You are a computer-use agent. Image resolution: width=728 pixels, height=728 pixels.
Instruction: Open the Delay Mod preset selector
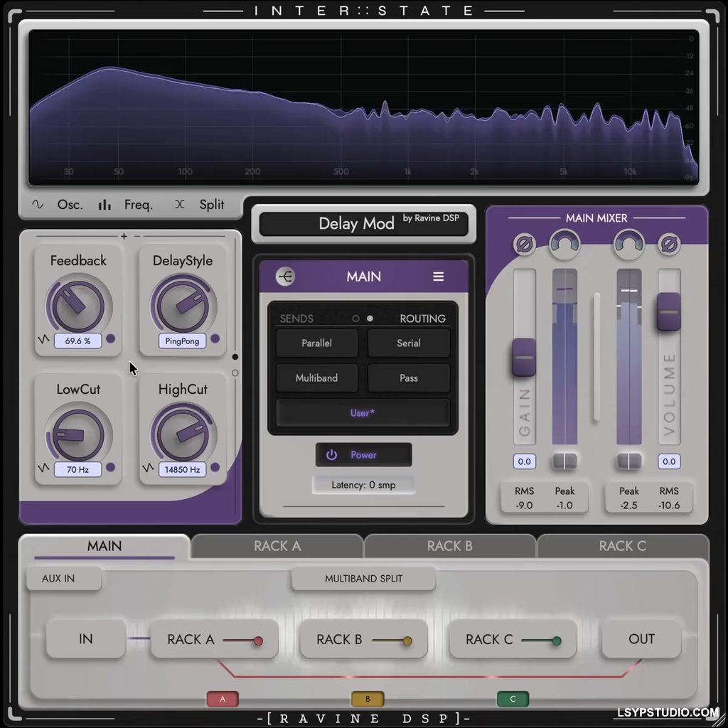363,224
